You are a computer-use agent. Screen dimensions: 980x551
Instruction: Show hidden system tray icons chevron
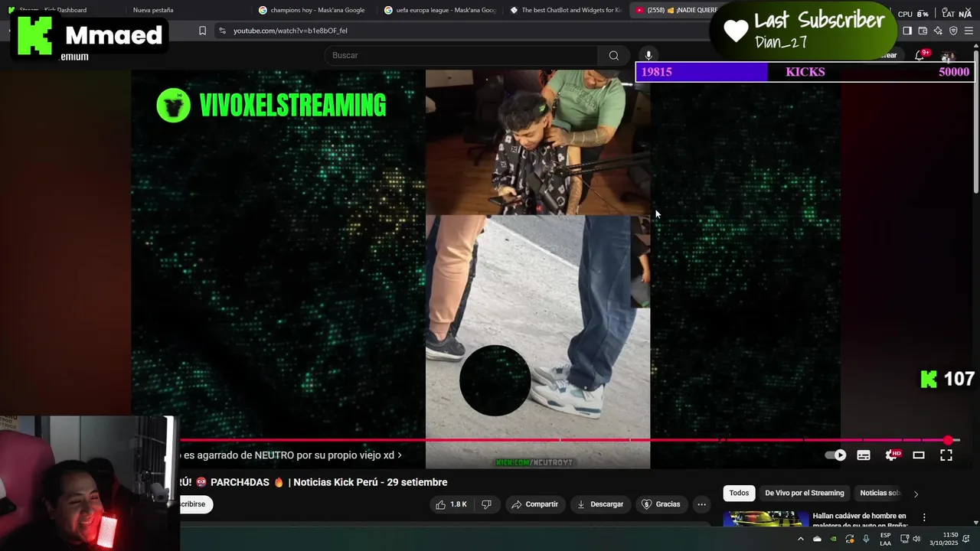click(x=801, y=540)
